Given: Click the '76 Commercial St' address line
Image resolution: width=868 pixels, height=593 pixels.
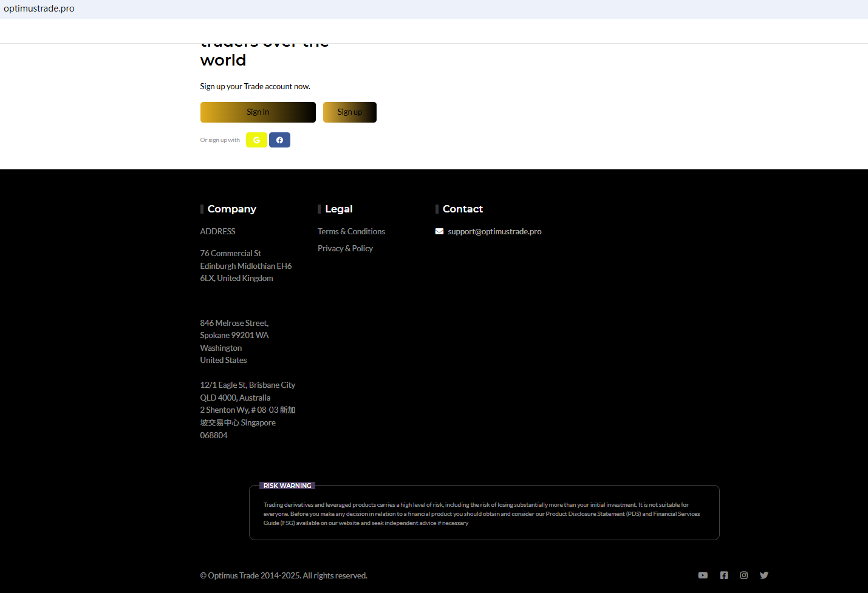Looking at the screenshot, I should 231,253.
